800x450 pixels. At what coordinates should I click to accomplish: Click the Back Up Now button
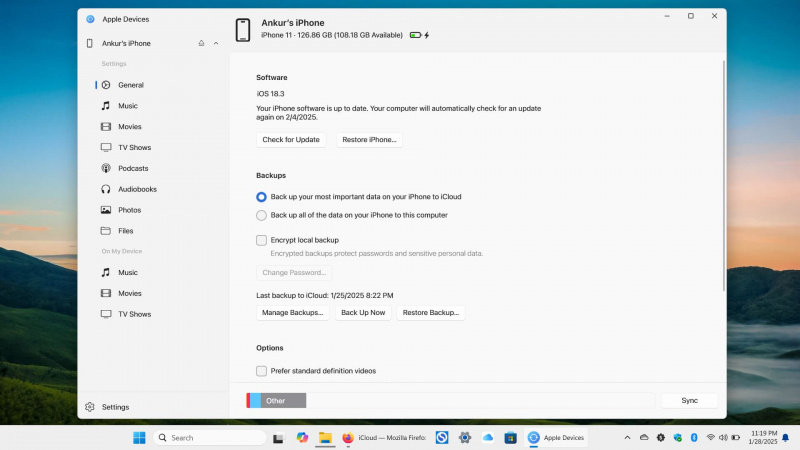[x=363, y=313]
